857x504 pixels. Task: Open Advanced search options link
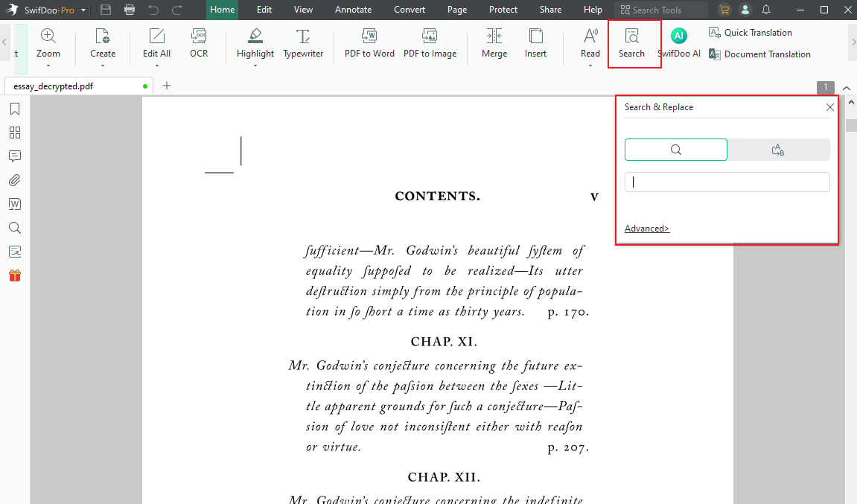click(x=646, y=228)
